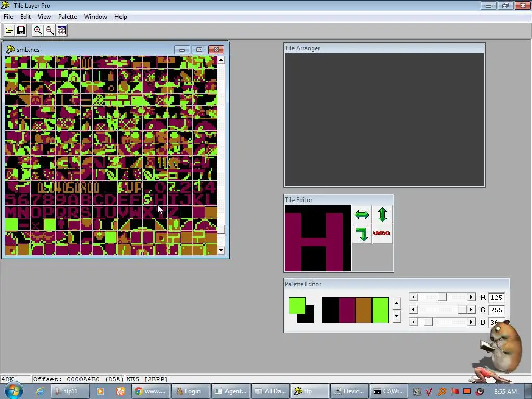Click the smb.nes vertical scrollbar thumb
This screenshot has height=399, width=532.
click(221, 229)
